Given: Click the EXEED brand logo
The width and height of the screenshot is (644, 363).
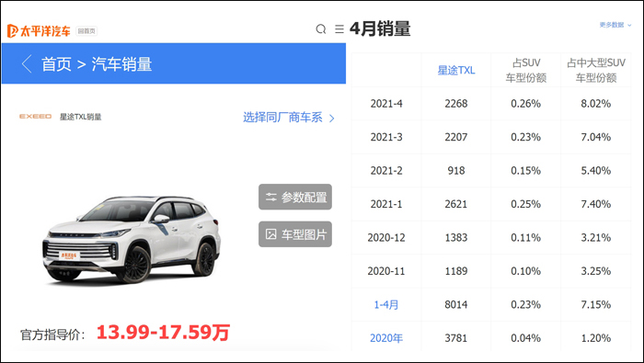Looking at the screenshot, I should click(x=35, y=117).
